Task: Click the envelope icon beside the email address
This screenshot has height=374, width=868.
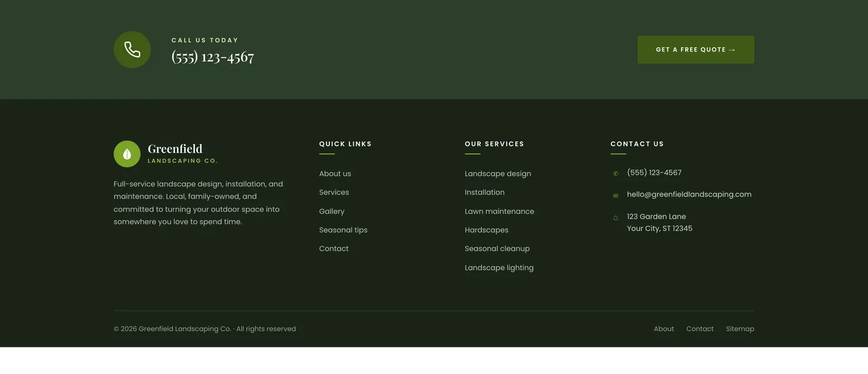Action: (616, 196)
